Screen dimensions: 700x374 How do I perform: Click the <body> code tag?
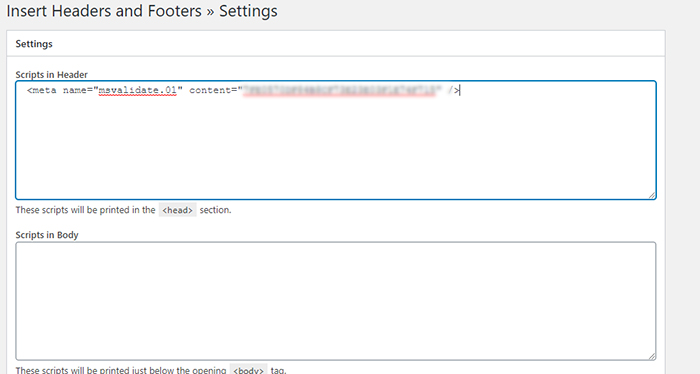[248, 370]
